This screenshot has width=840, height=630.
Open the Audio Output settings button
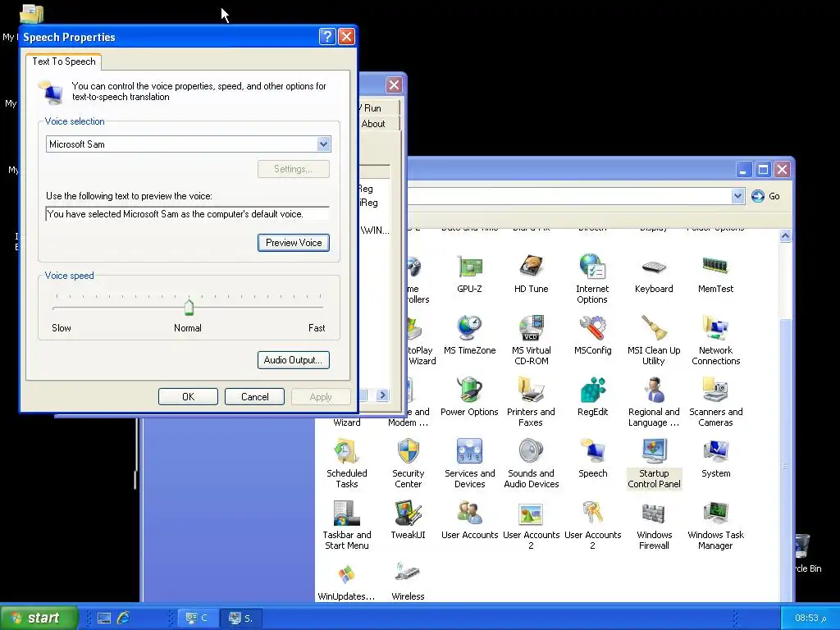click(x=293, y=360)
